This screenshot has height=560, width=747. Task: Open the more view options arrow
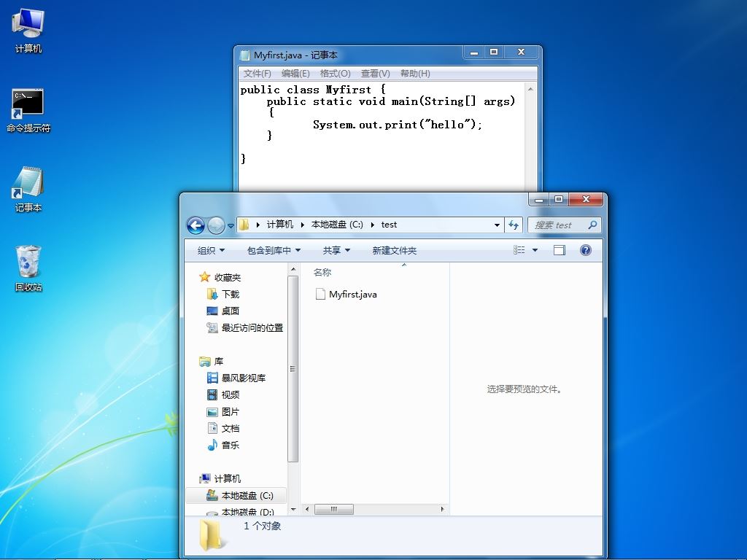click(535, 250)
